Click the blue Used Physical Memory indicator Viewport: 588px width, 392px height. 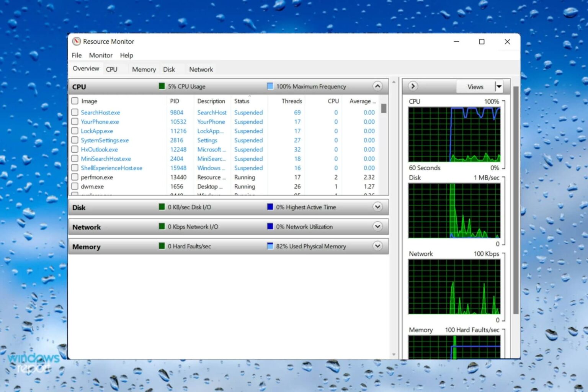[x=270, y=246]
